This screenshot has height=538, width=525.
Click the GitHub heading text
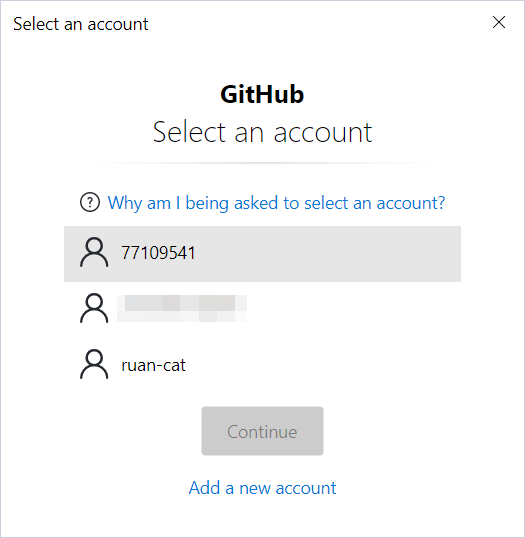coord(262,94)
